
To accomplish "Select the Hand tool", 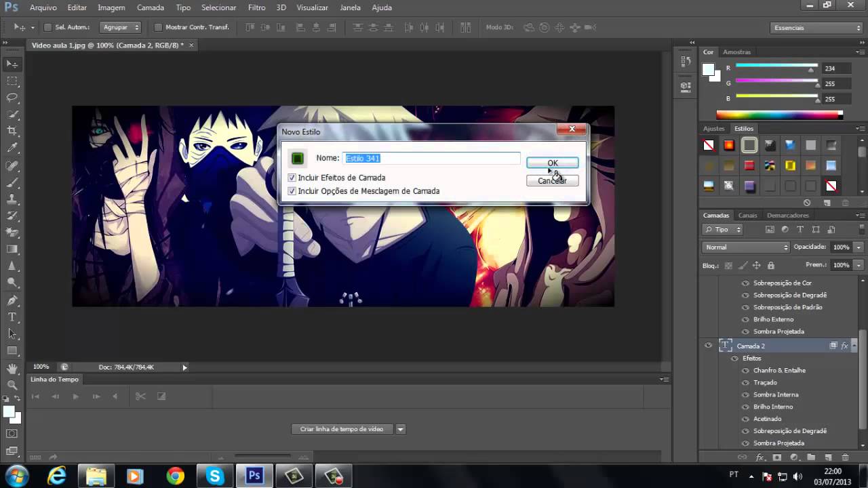I will coord(12,368).
